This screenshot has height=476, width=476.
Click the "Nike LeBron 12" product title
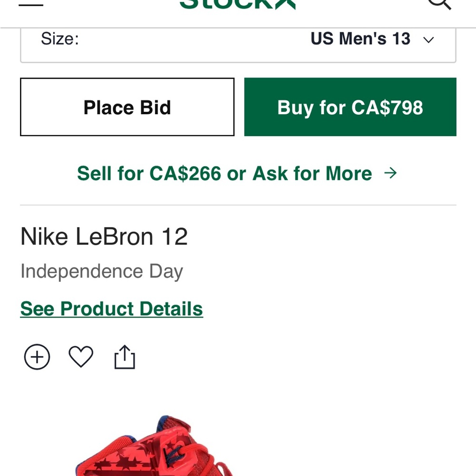coord(105,236)
